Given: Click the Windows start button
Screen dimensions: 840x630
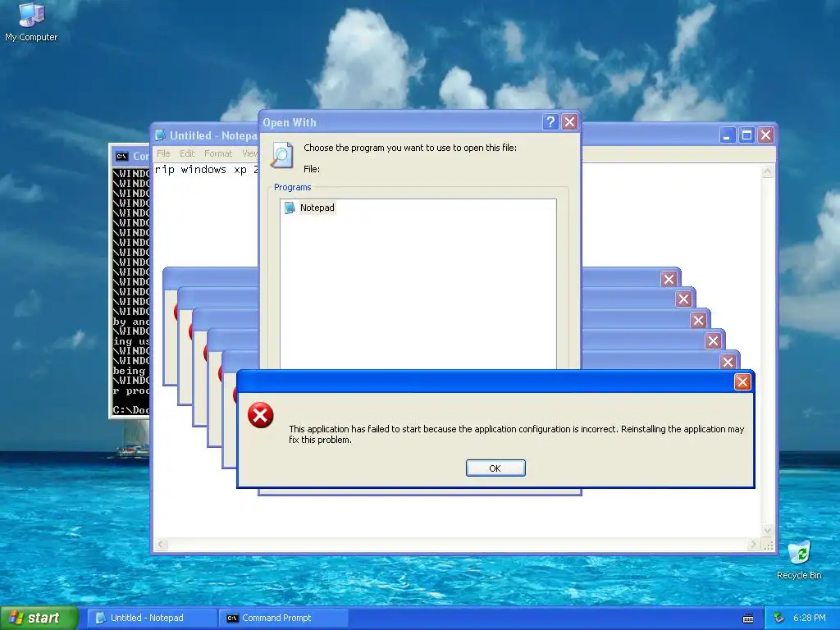Looking at the screenshot, I should point(39,618).
